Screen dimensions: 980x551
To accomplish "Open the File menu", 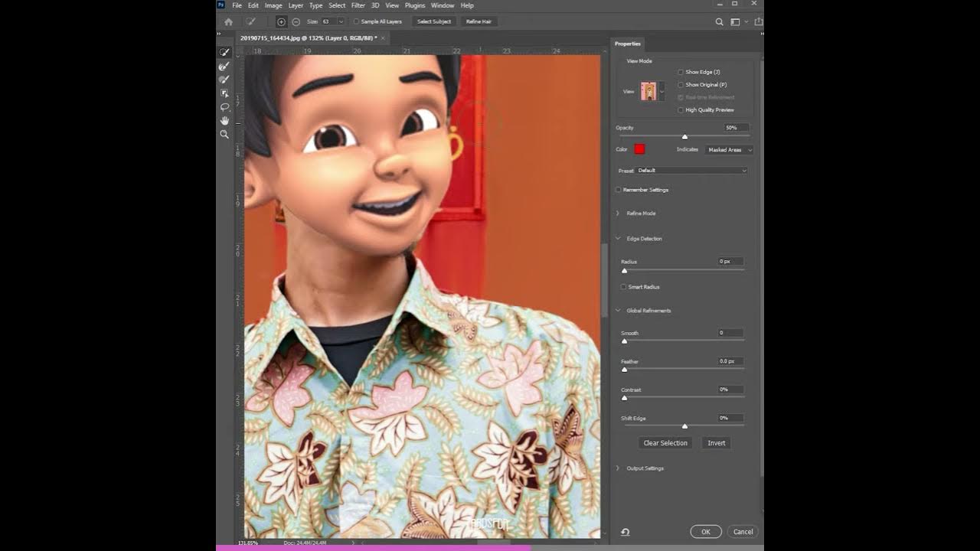I will [x=237, y=5].
